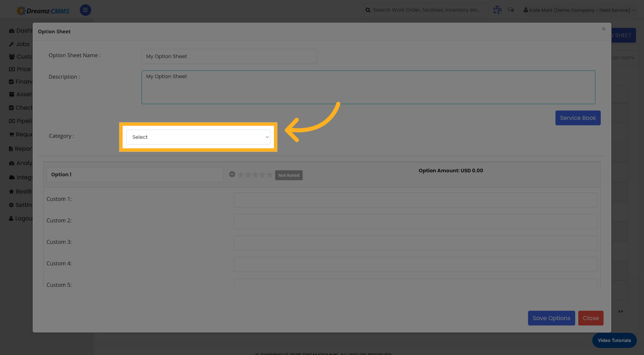644x355 pixels.
Task: Click the Custom 4 input field
Action: pos(415,265)
